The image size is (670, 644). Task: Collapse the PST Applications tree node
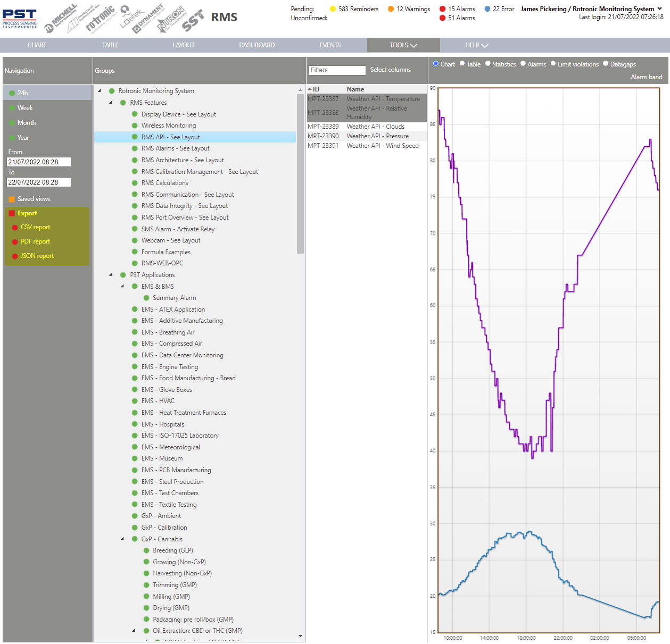[111, 275]
